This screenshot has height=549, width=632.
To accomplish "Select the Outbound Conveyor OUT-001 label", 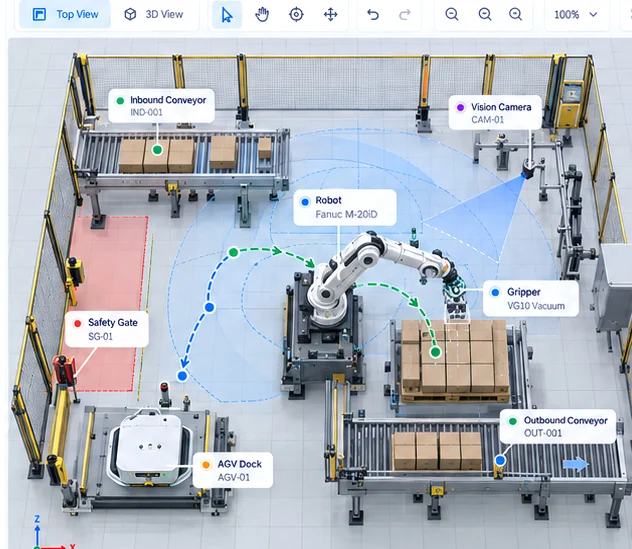I will pos(558,426).
